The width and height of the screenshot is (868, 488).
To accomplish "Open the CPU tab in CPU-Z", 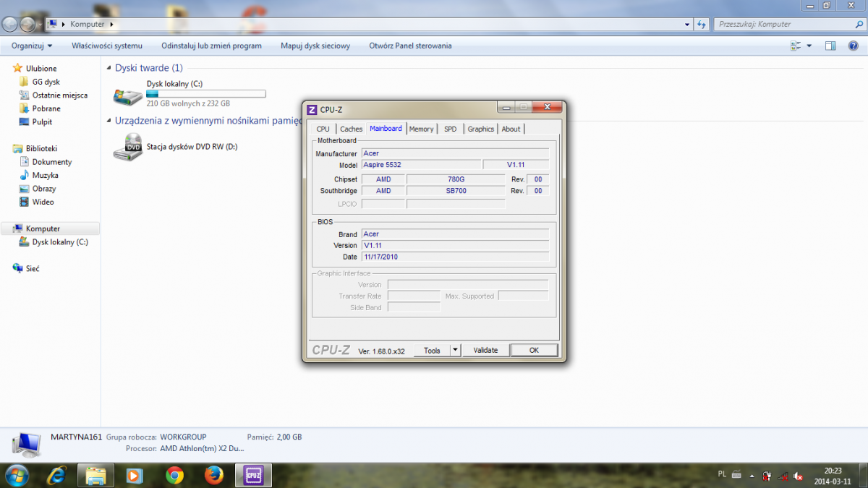I will [323, 129].
